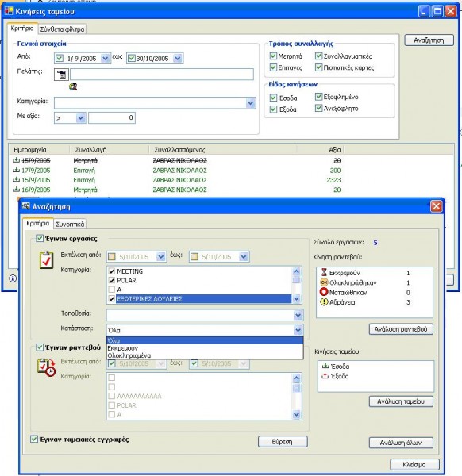Select Εκκρεμούν in Κατάσταση list

click(x=205, y=348)
